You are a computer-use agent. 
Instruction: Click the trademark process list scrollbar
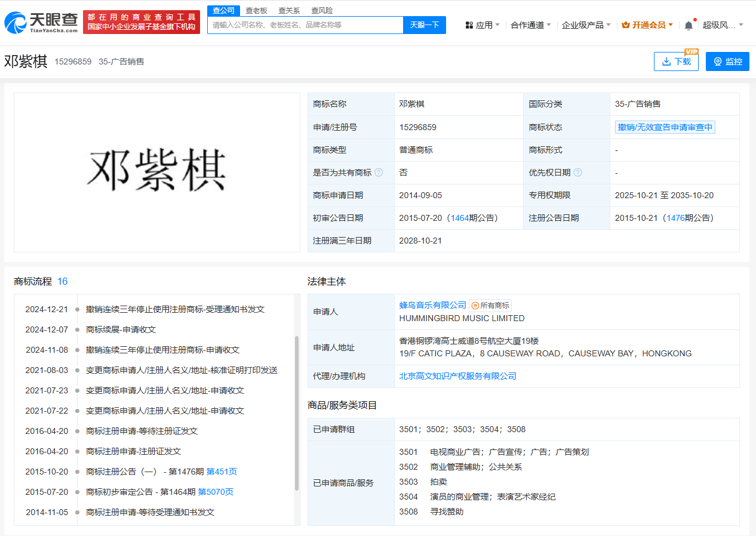[297, 413]
